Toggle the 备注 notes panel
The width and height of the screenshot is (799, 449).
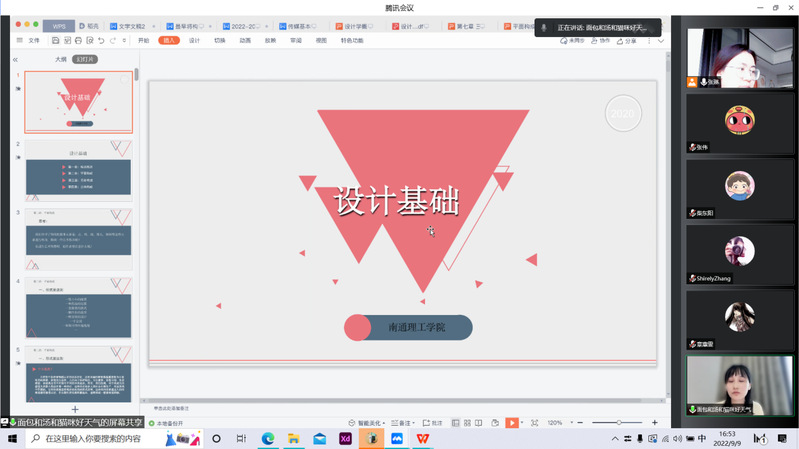tap(403, 423)
